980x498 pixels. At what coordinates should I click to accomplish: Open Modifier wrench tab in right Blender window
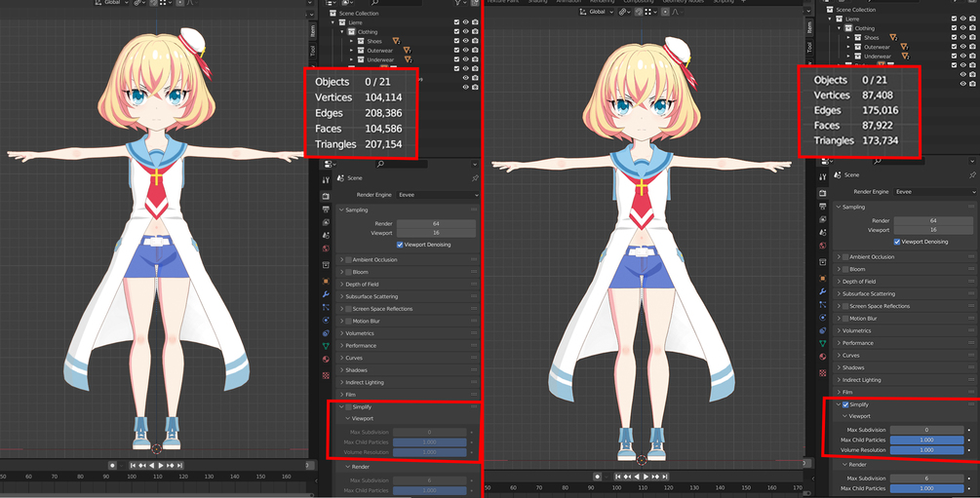click(822, 291)
